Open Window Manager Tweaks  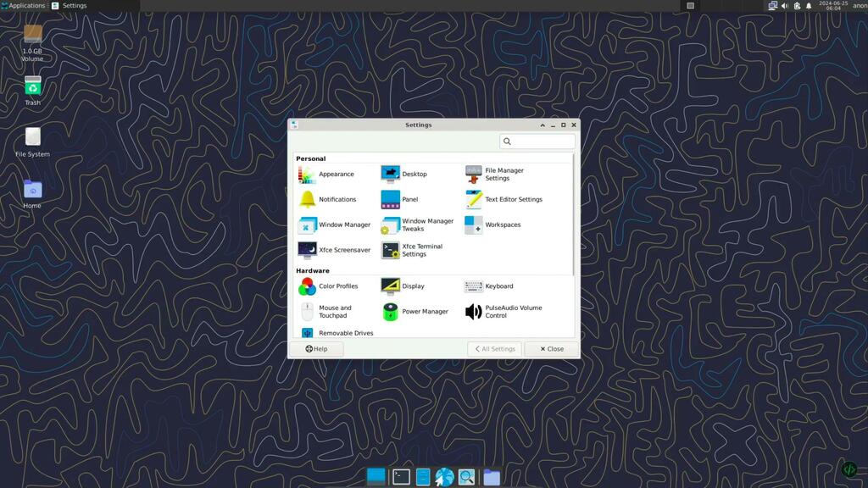point(418,225)
